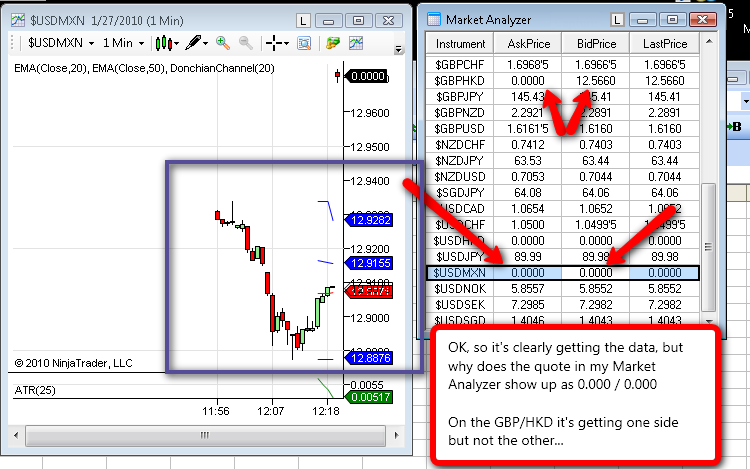Sort by the AskPrice column header
Viewport: 750px width, 469px height.
[528, 44]
